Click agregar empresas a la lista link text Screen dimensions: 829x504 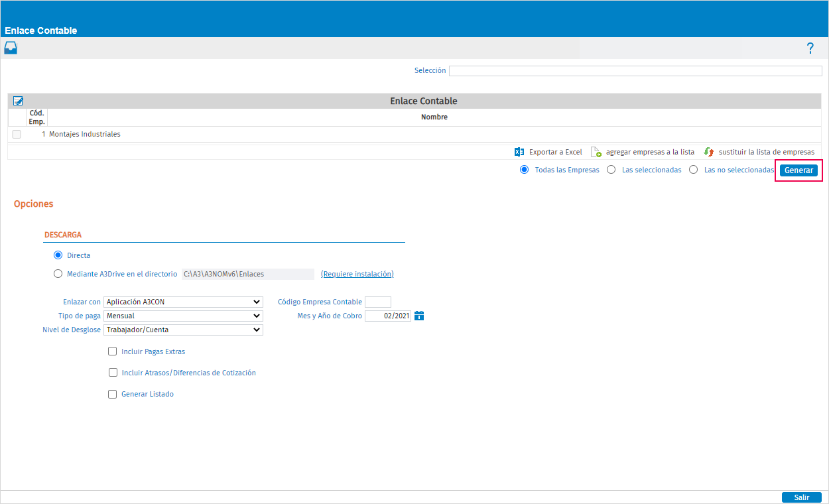click(650, 152)
